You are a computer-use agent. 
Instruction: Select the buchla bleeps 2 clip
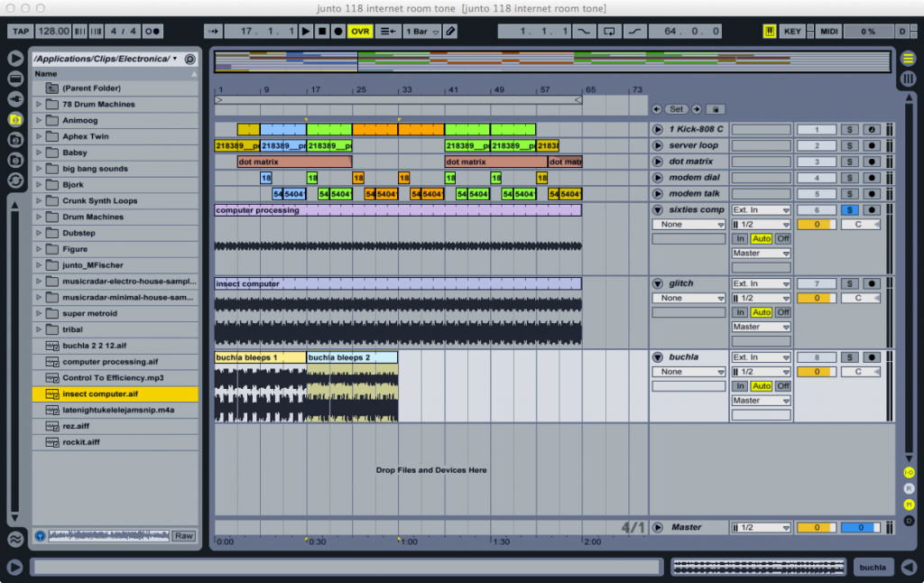(x=352, y=357)
